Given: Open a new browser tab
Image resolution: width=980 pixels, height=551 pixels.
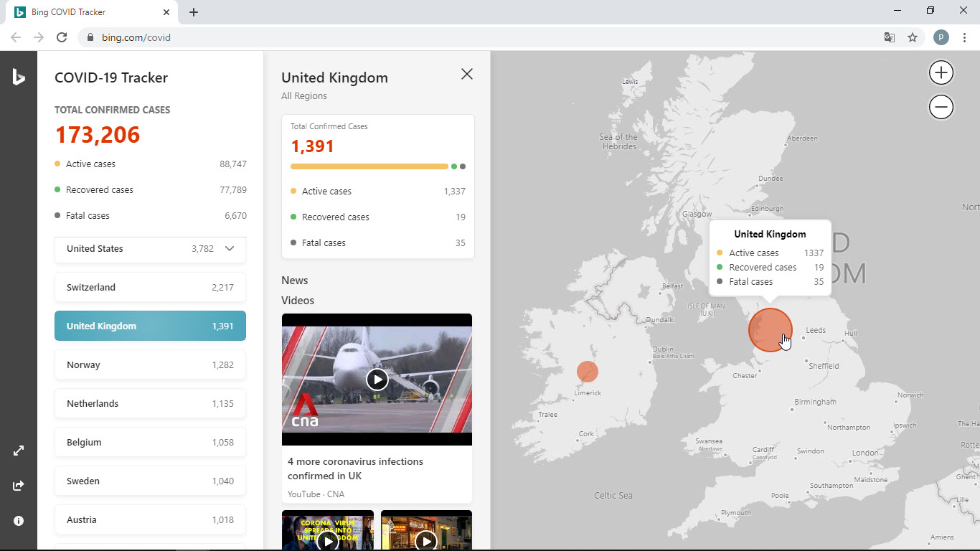Looking at the screenshot, I should pyautogui.click(x=194, y=12).
